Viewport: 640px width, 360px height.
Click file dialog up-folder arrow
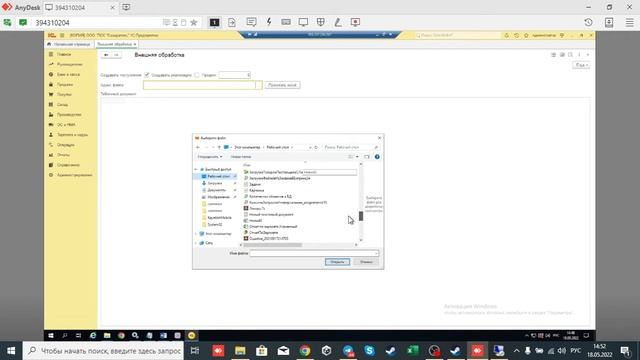(219, 147)
